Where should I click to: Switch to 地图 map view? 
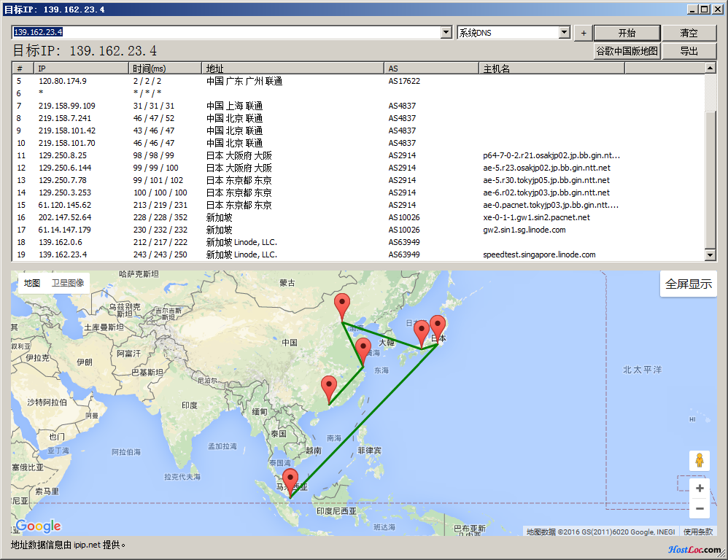tap(32, 283)
